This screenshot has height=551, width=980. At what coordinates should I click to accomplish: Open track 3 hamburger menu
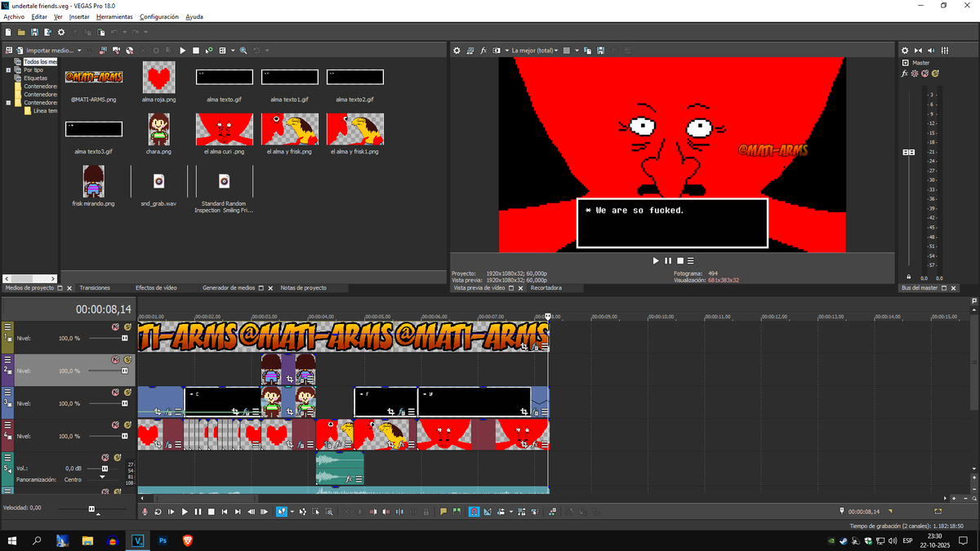coord(7,392)
